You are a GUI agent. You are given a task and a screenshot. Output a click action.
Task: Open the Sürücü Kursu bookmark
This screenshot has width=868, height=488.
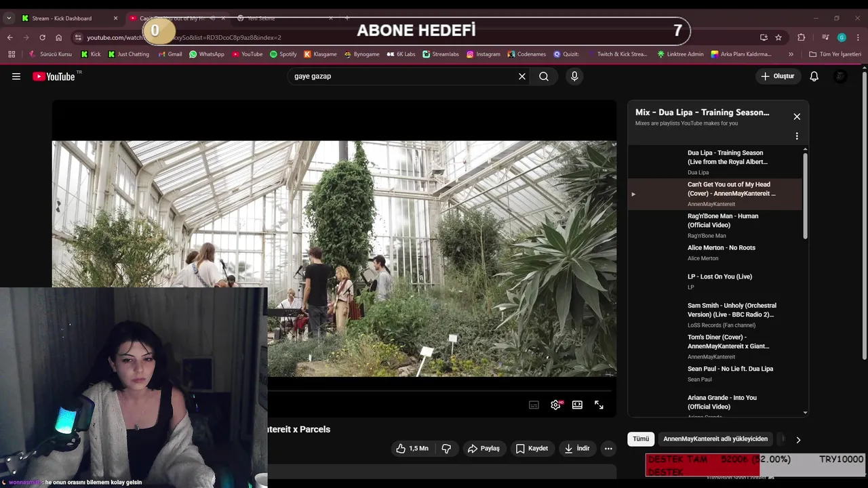pos(50,54)
